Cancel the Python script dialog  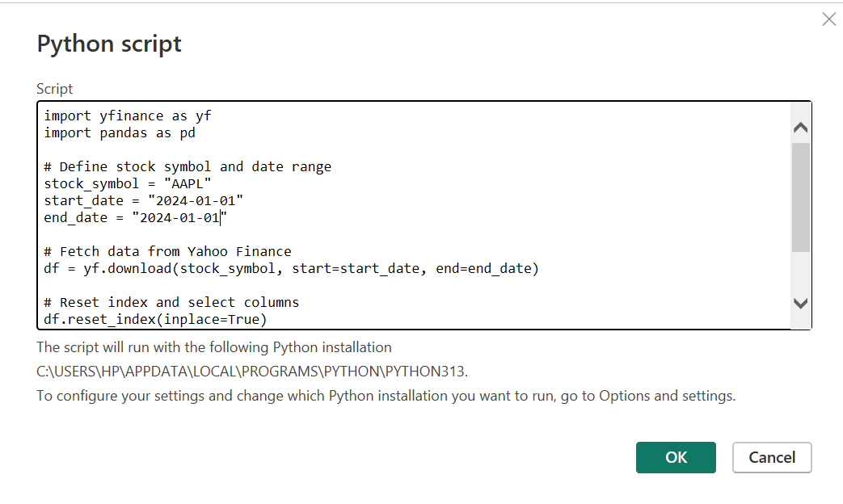point(771,457)
